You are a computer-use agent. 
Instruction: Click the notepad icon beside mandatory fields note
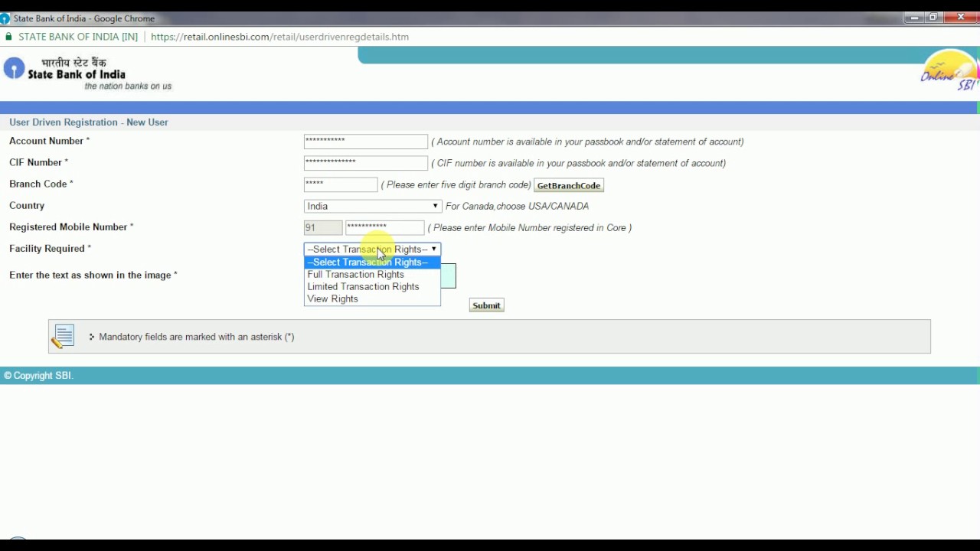63,336
